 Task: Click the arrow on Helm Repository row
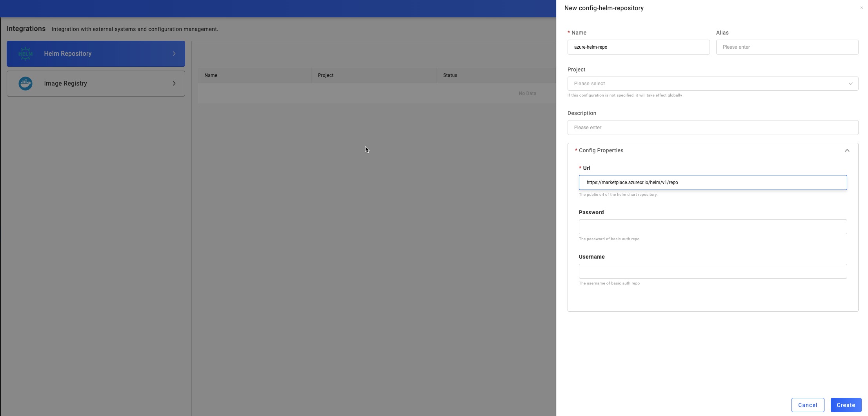point(174,54)
